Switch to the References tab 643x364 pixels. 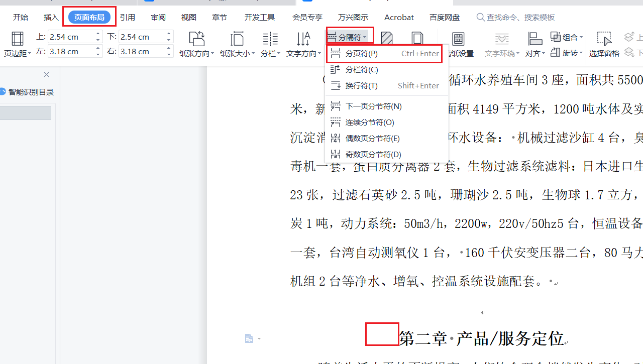click(128, 17)
